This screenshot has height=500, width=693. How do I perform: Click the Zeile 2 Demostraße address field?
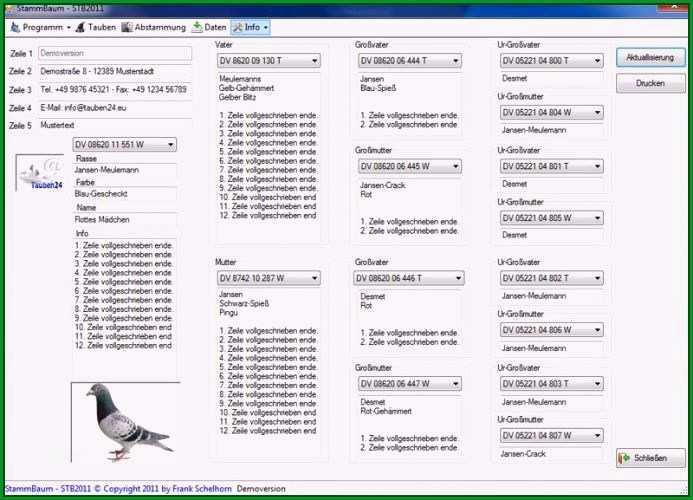[115, 71]
